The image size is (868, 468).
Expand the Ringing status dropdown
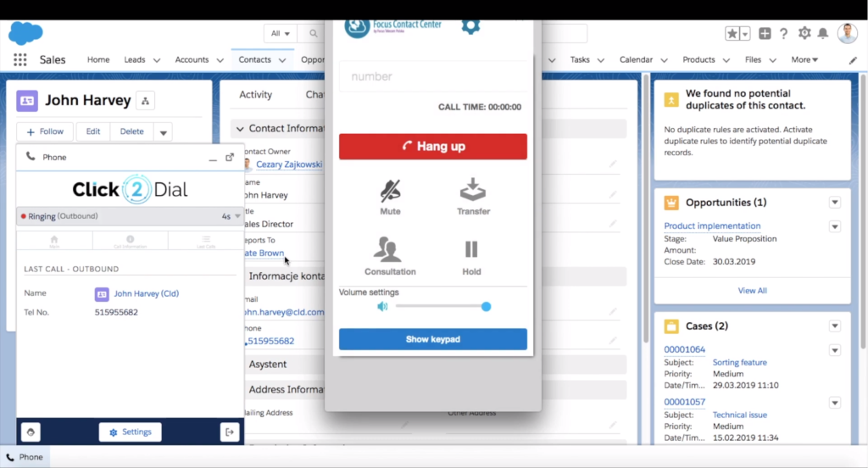click(238, 216)
